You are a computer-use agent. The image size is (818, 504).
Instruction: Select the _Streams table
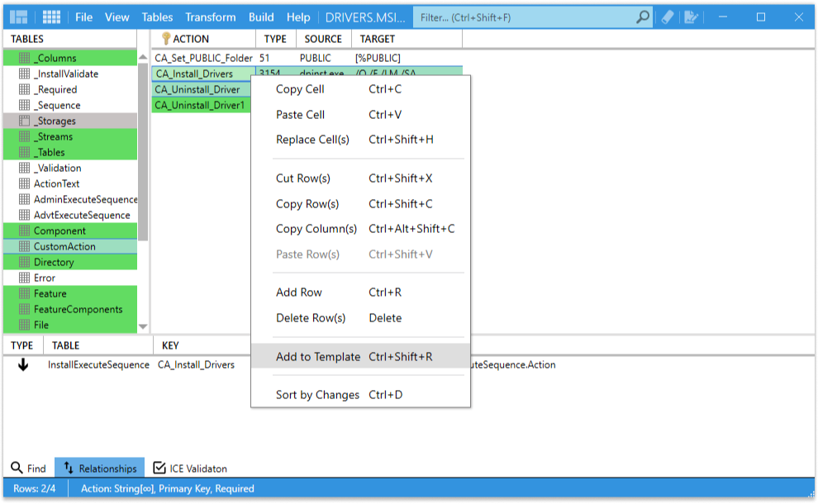click(x=70, y=136)
